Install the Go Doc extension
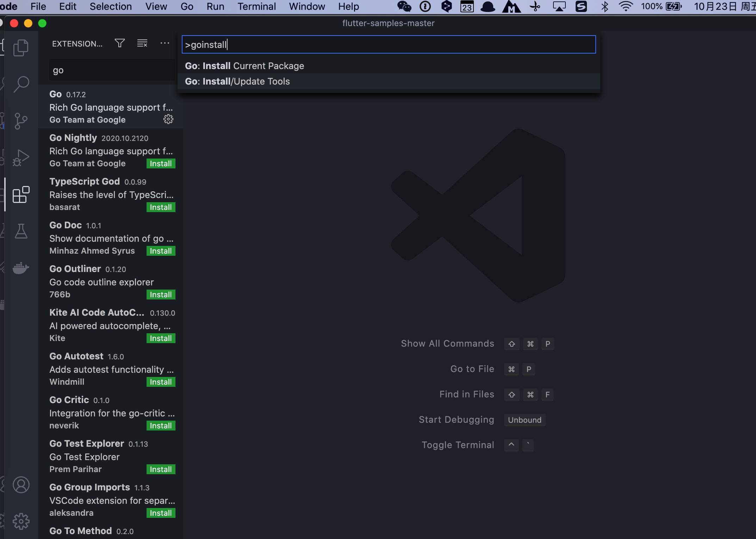The image size is (756, 539). coord(161,251)
